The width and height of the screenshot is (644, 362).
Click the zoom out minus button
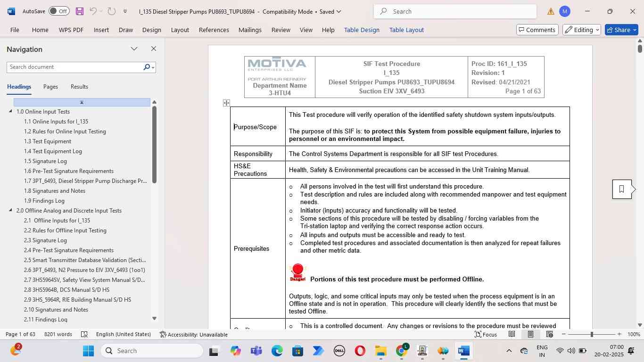click(x=563, y=334)
